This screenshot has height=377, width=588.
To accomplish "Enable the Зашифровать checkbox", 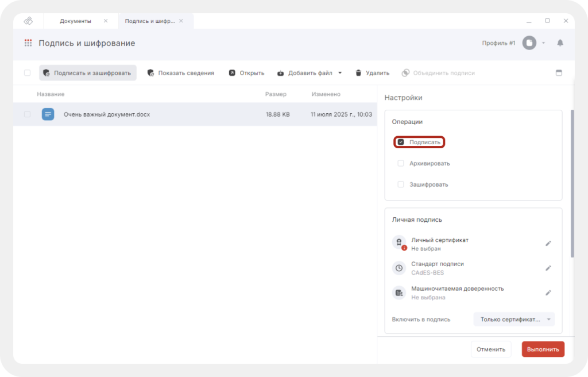I will coord(401,184).
